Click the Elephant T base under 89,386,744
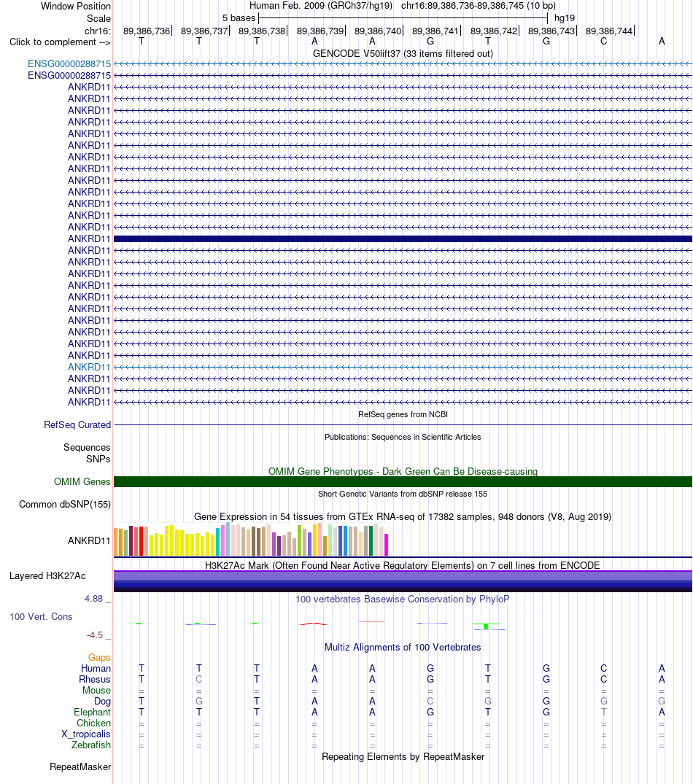 point(603,712)
